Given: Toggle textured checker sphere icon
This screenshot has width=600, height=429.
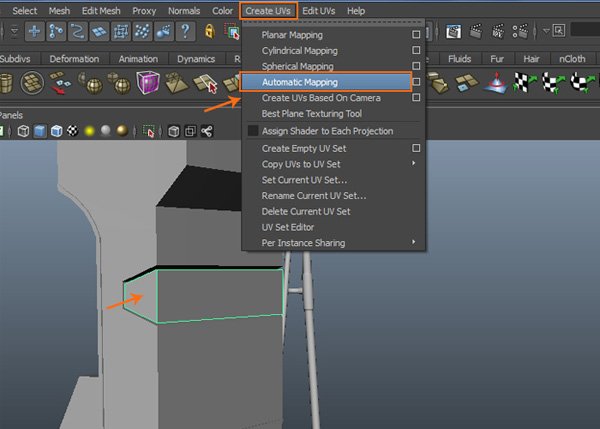Looking at the screenshot, I should click(73, 131).
